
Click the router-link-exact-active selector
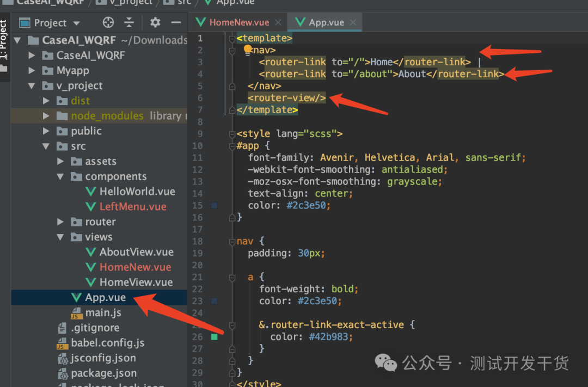[337, 325]
